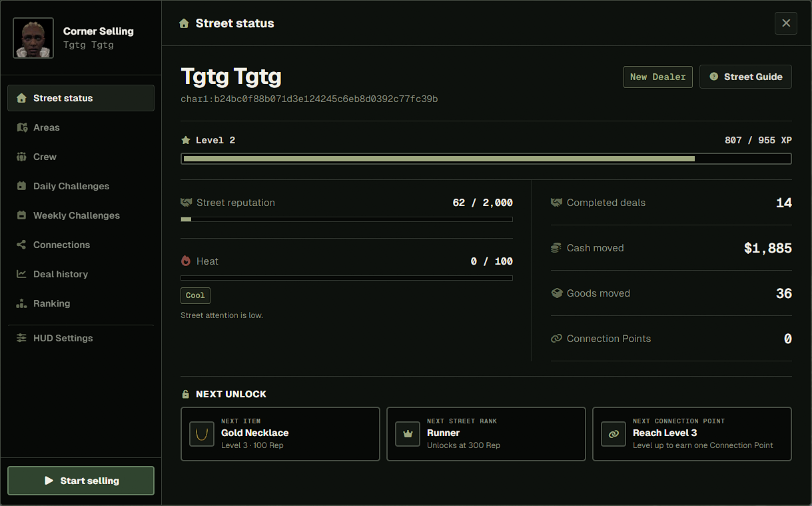Click the Start selling button
The height and width of the screenshot is (506, 812).
81,481
